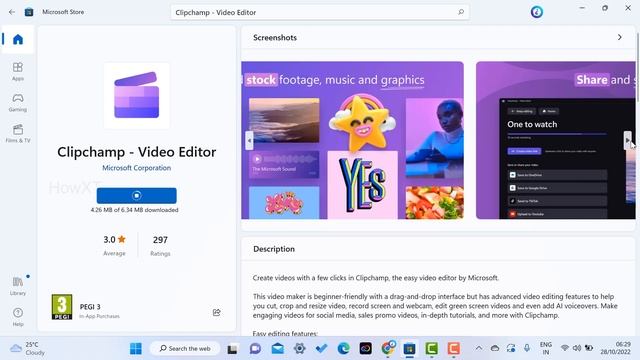Open the Library in sidebar
Screen dimensions: 640x360
click(x=18, y=285)
